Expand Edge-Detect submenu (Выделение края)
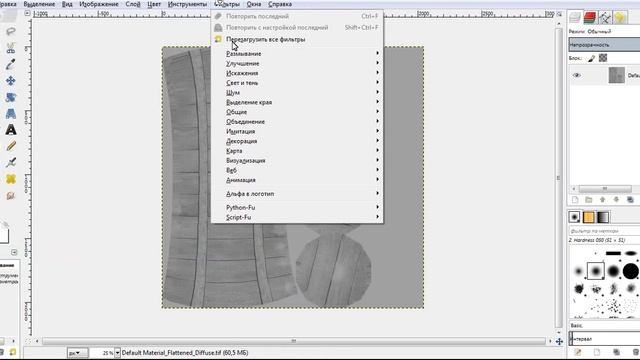This screenshot has height=360, width=640. pos(297,102)
